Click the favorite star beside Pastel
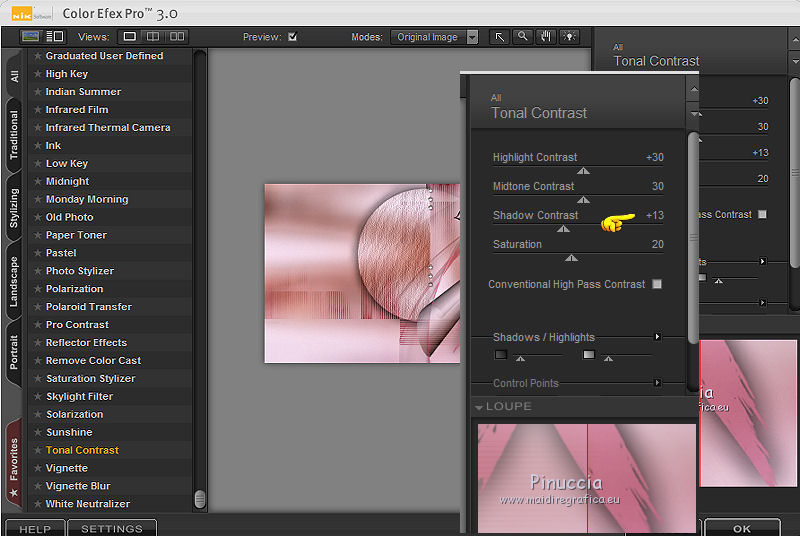Viewport: 800px width, 536px height. click(x=37, y=252)
